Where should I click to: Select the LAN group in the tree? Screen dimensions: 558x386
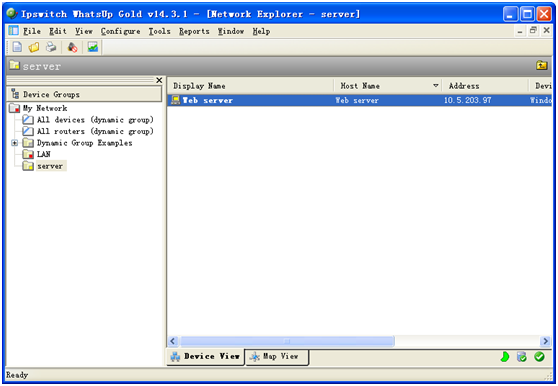tap(43, 154)
